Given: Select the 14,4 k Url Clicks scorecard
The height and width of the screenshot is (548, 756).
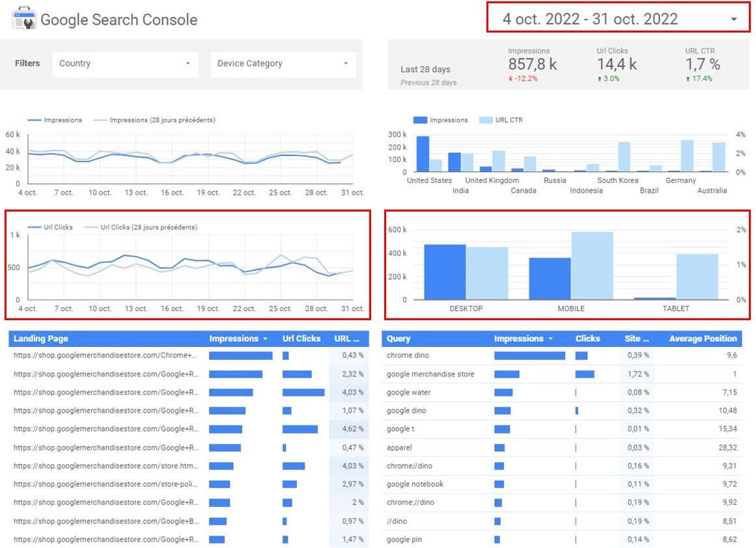Looking at the screenshot, I should [x=617, y=64].
